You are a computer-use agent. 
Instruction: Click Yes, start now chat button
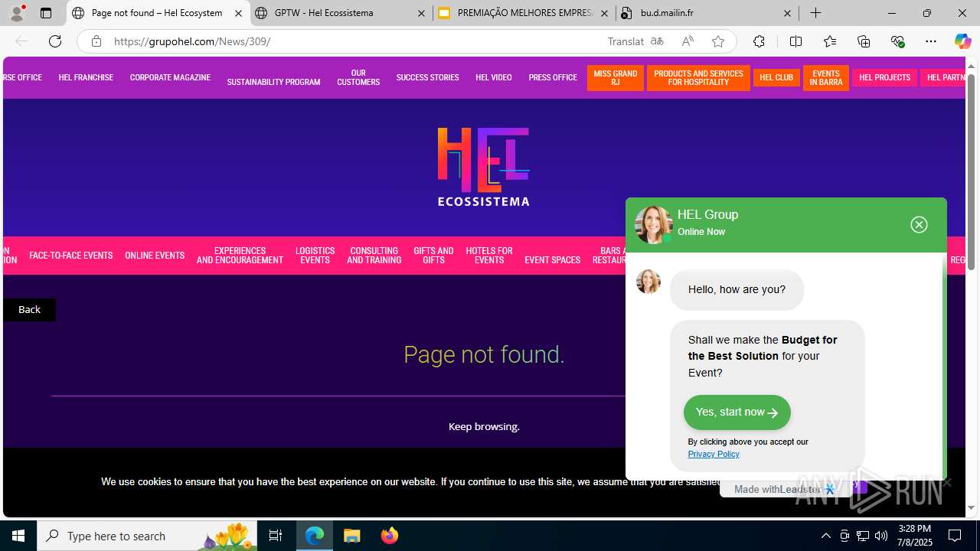tap(737, 412)
